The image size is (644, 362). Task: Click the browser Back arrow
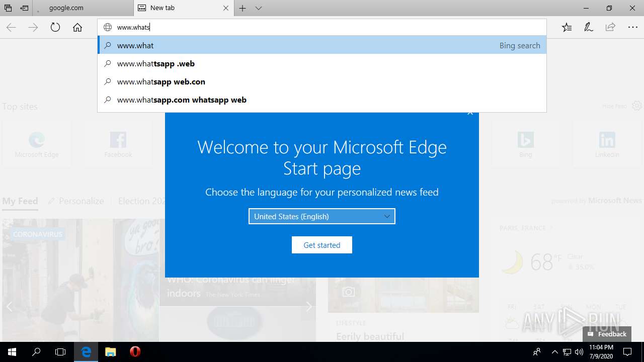(11, 28)
